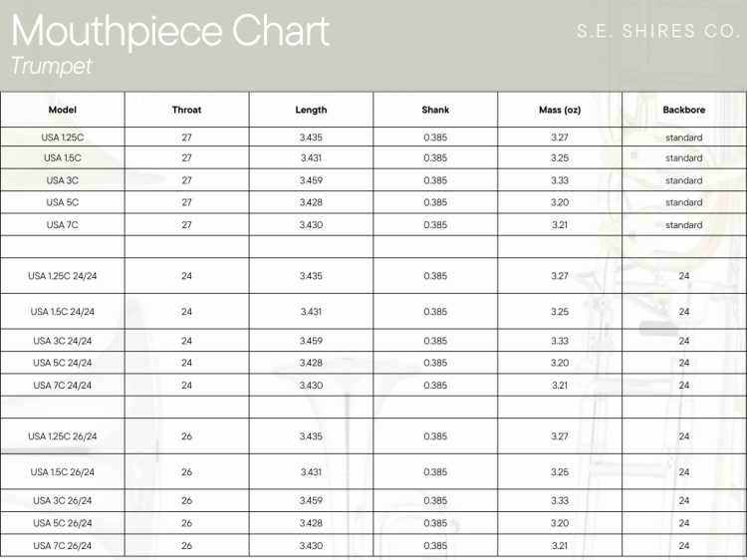747x560 pixels.
Task: Select throat 24 in USA 1.25C 24/24 row
Action: 187,276
